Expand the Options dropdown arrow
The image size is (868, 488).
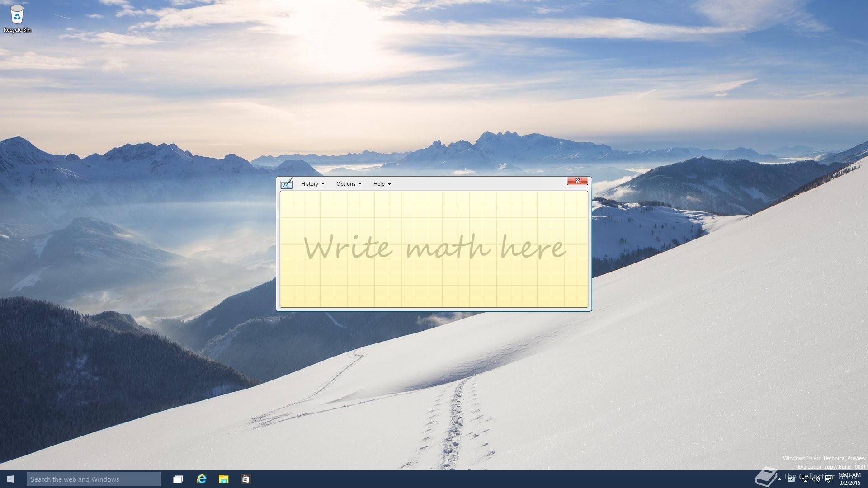coord(360,184)
